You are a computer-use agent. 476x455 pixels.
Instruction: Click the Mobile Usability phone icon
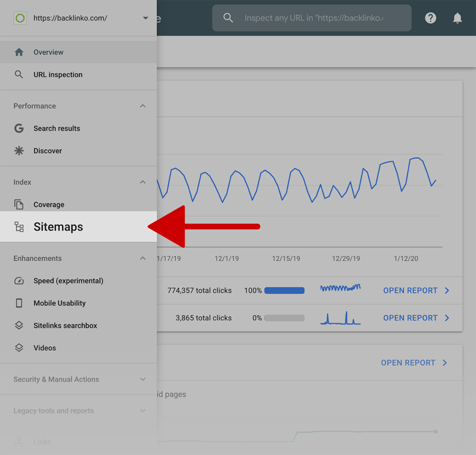tap(19, 303)
